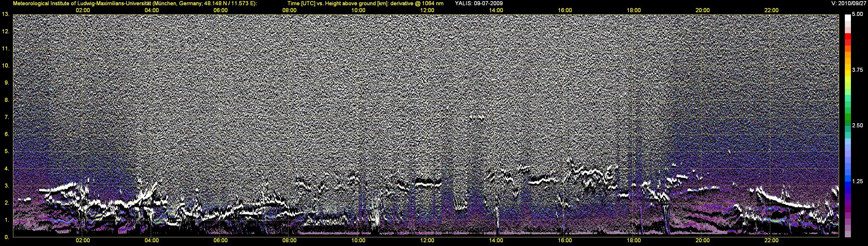Screen dimensions: 868x246
Task: Select the 'V: 2010/09/27' version label
Action: [x=848, y=3]
